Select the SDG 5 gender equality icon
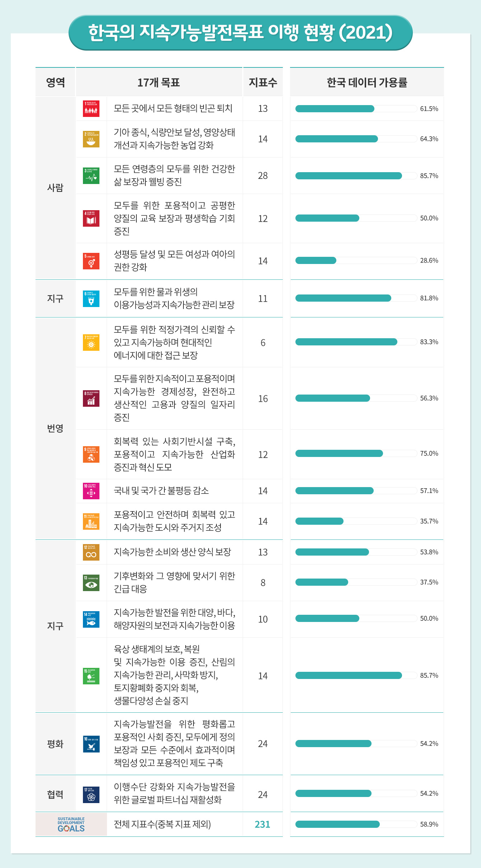The image size is (481, 868). pyautogui.click(x=91, y=261)
